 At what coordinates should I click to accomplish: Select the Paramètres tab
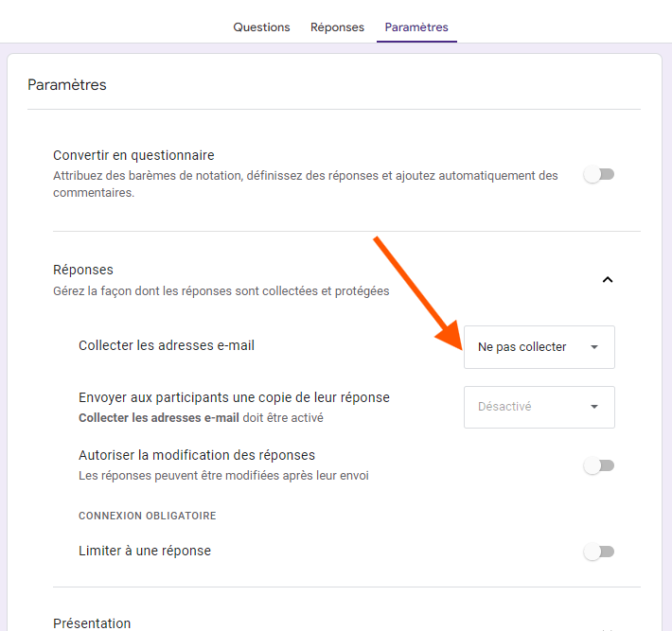[x=416, y=27]
